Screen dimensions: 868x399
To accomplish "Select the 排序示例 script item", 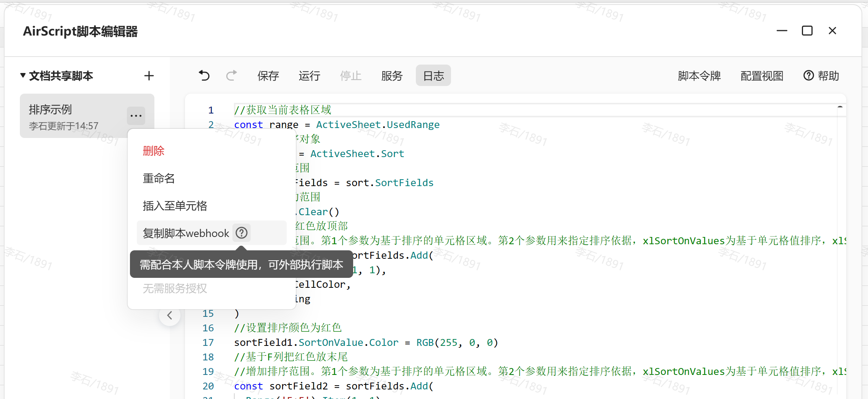I will [x=87, y=116].
